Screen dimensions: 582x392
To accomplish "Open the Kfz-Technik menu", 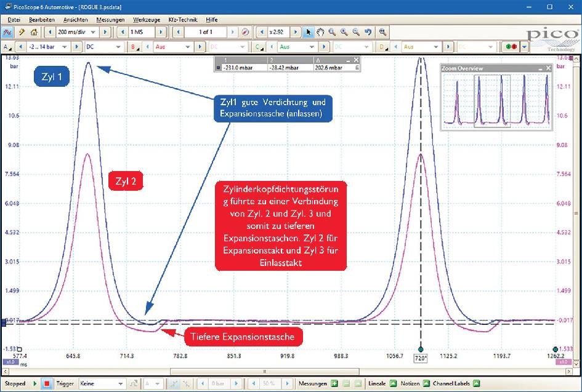I will (x=182, y=20).
